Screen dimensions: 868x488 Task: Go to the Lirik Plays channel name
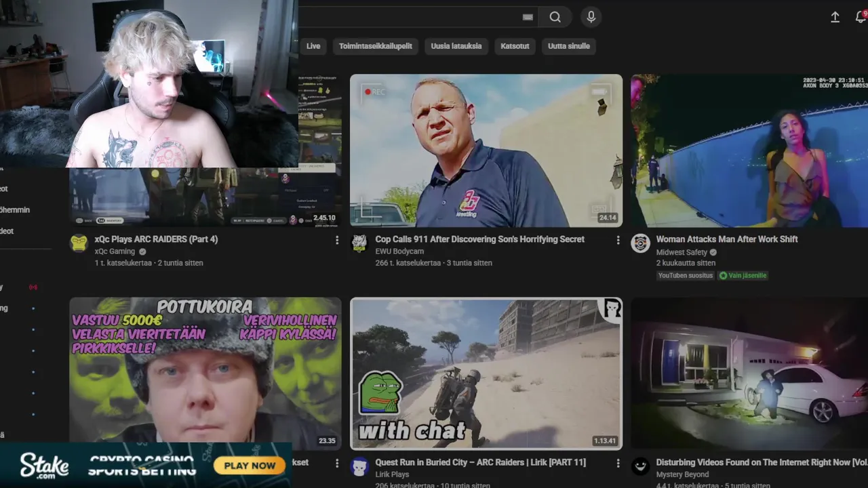(x=393, y=474)
